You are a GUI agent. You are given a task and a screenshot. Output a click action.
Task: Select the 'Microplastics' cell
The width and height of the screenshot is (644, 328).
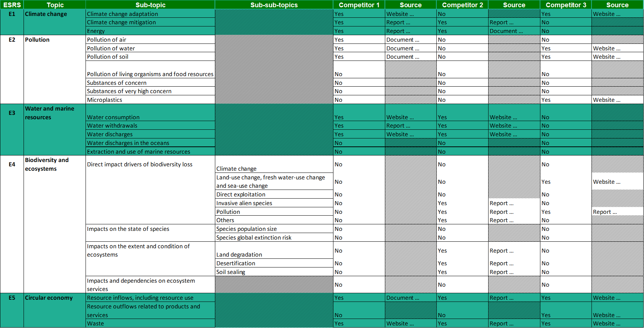pyautogui.click(x=150, y=100)
